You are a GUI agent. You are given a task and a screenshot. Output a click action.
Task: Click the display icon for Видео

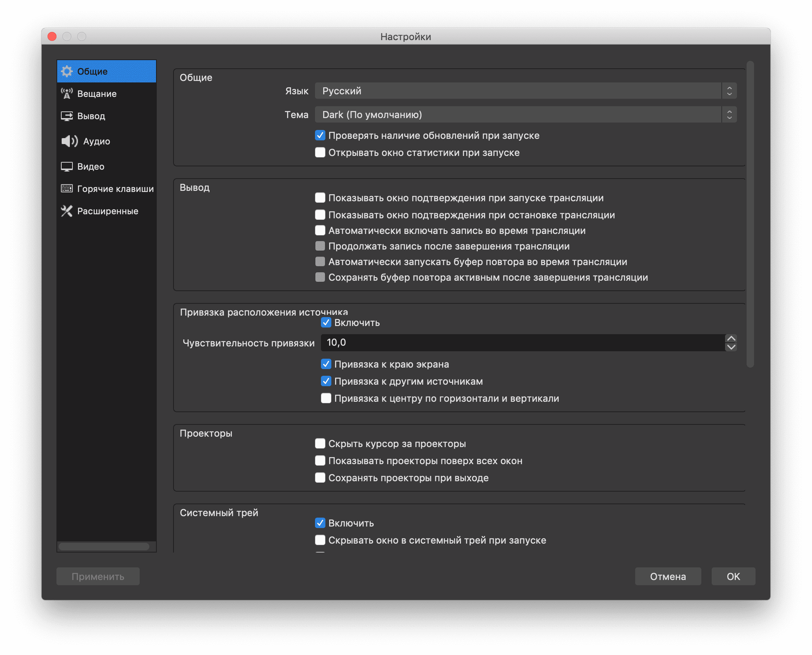click(x=67, y=166)
